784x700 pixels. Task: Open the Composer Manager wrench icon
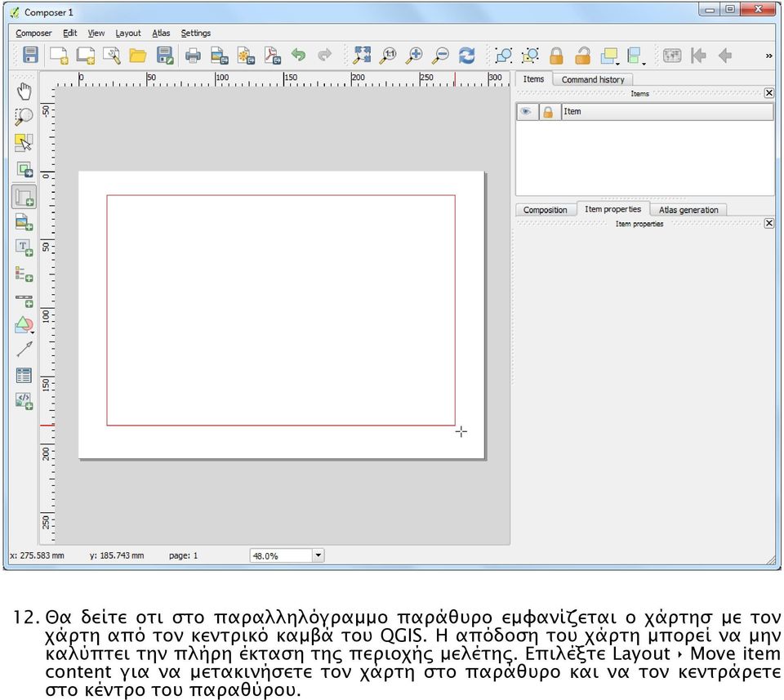tap(112, 55)
